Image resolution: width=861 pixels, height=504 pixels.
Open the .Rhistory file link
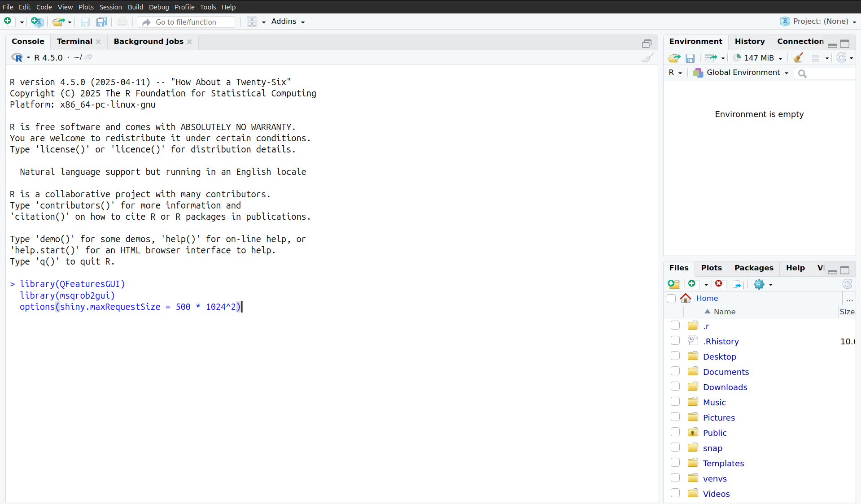tap(721, 341)
